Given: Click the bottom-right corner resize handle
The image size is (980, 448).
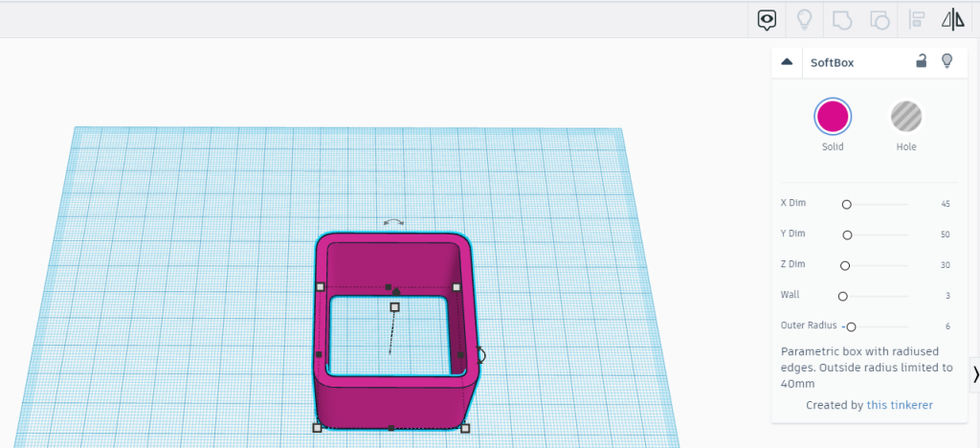Looking at the screenshot, I should coord(465,428).
